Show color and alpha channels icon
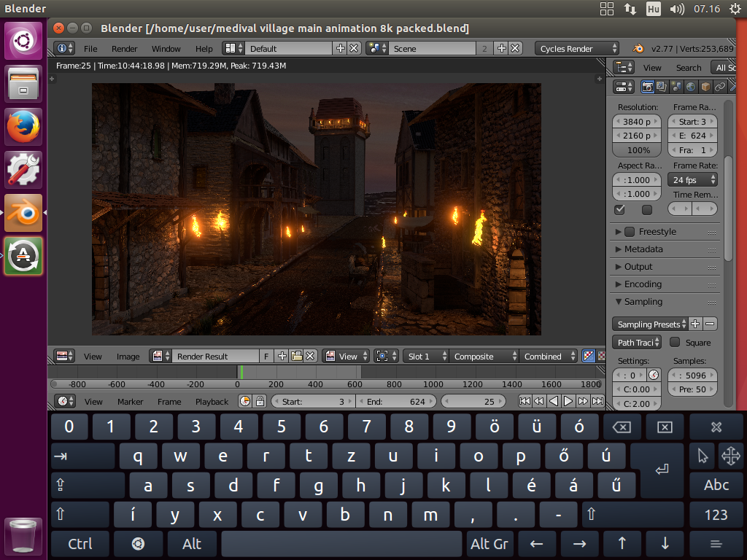This screenshot has width=747, height=560. tap(589, 356)
